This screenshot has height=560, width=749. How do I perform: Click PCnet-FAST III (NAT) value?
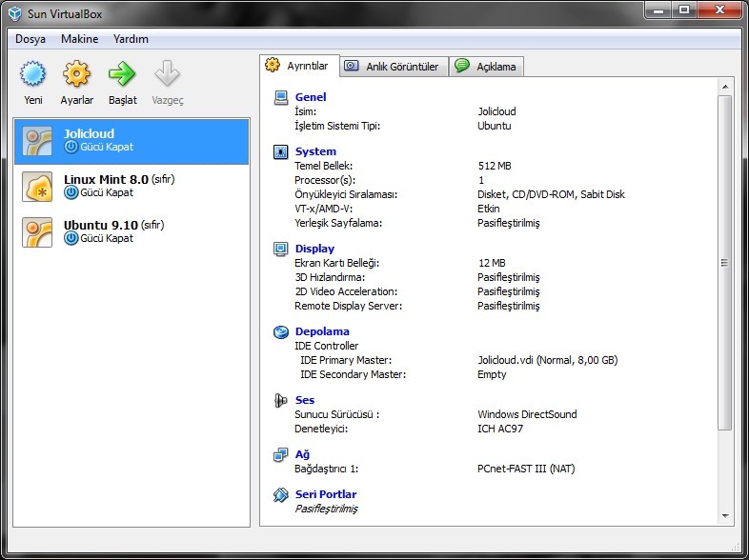526,469
